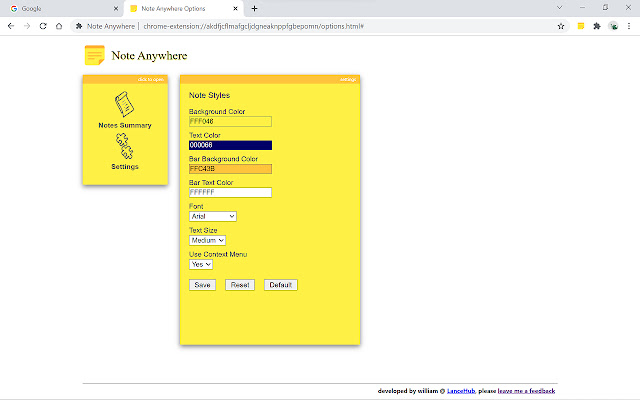Screen dimensions: 640x400
Task: Click the Reset button
Action: [x=240, y=285]
